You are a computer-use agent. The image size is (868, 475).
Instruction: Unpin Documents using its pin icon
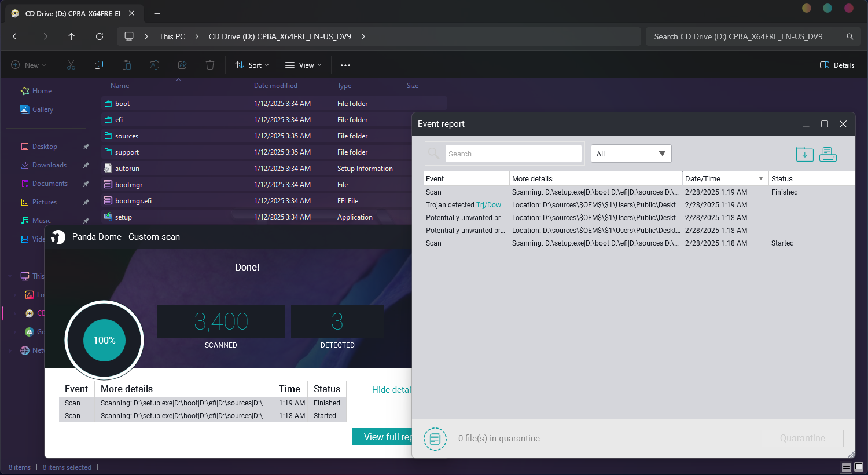tap(86, 184)
